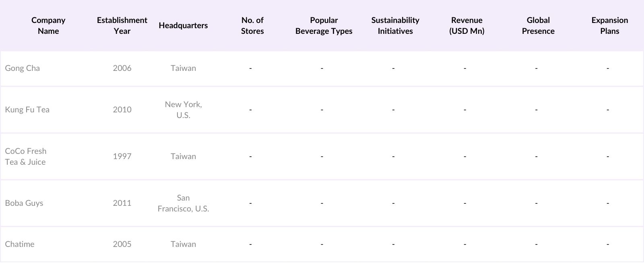The height and width of the screenshot is (263, 644).
Task: Click the 2006 establishment year cell
Action: (122, 68)
